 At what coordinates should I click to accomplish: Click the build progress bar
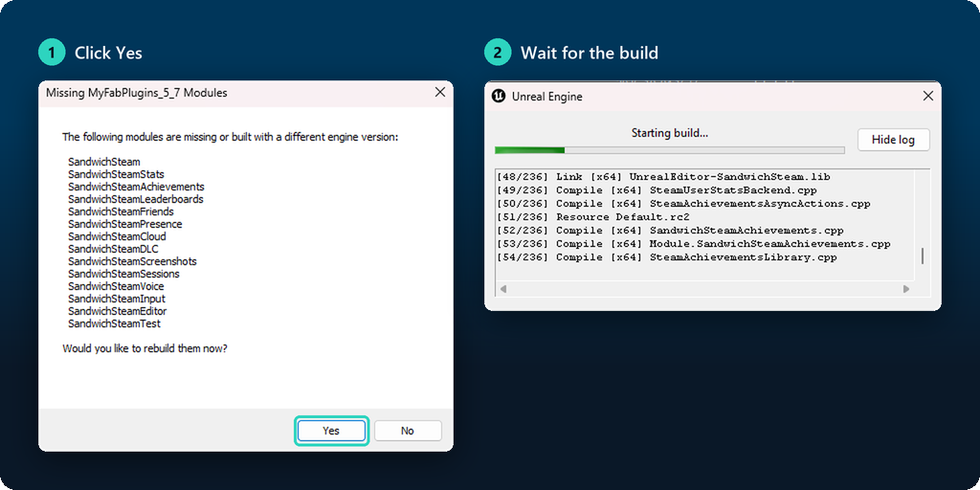pyautogui.click(x=669, y=150)
